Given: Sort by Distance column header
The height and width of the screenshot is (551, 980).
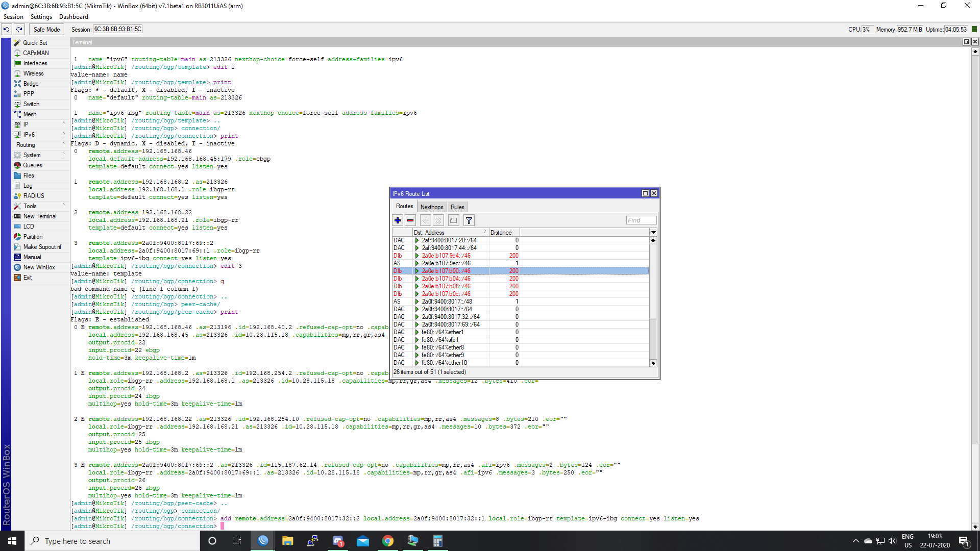Looking at the screenshot, I should tap(504, 233).
